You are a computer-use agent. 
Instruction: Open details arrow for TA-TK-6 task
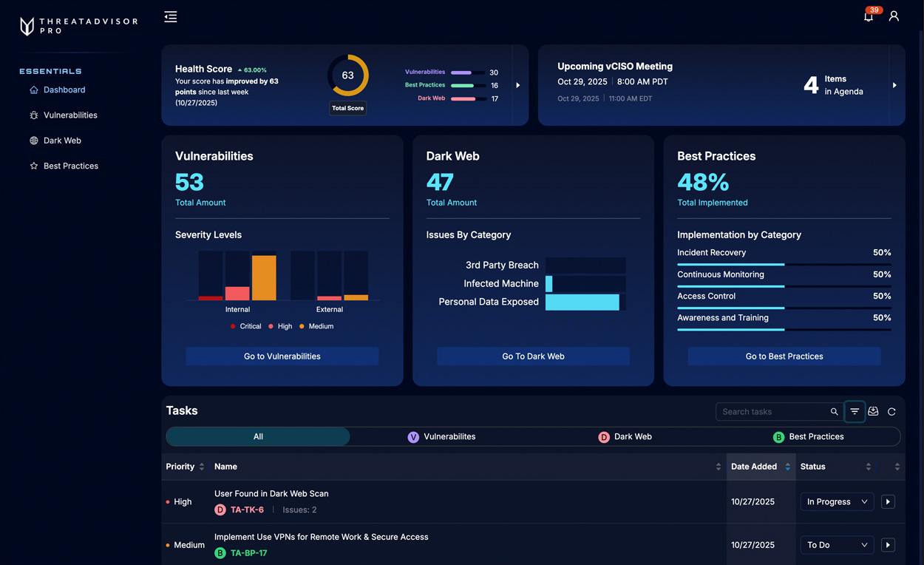click(x=888, y=501)
